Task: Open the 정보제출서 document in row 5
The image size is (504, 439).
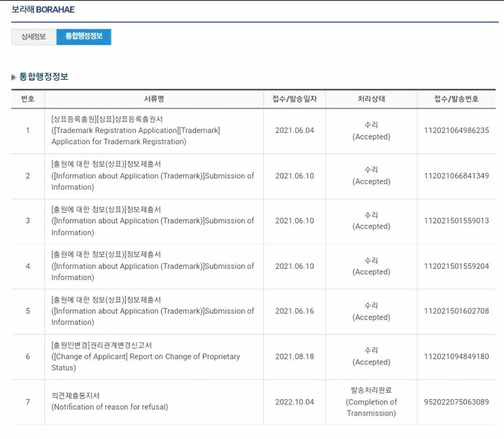Action: (x=153, y=311)
